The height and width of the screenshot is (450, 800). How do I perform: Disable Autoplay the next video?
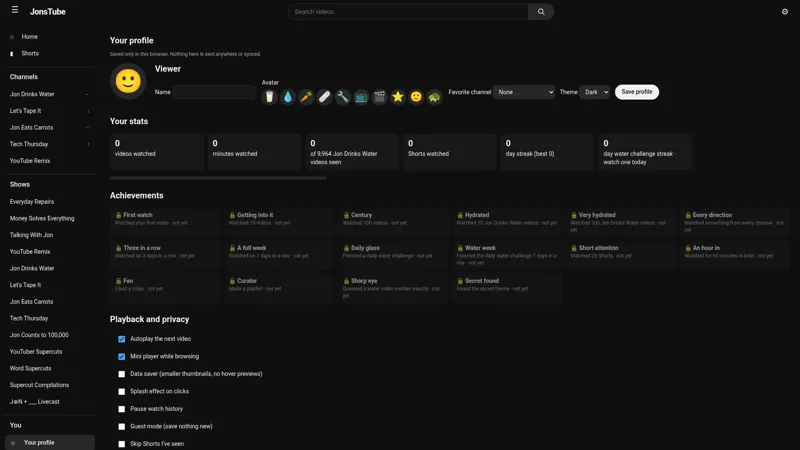coord(121,339)
